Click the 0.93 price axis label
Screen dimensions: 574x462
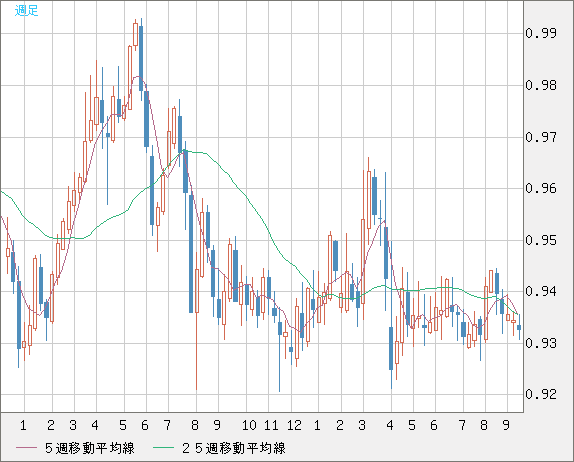coord(541,343)
